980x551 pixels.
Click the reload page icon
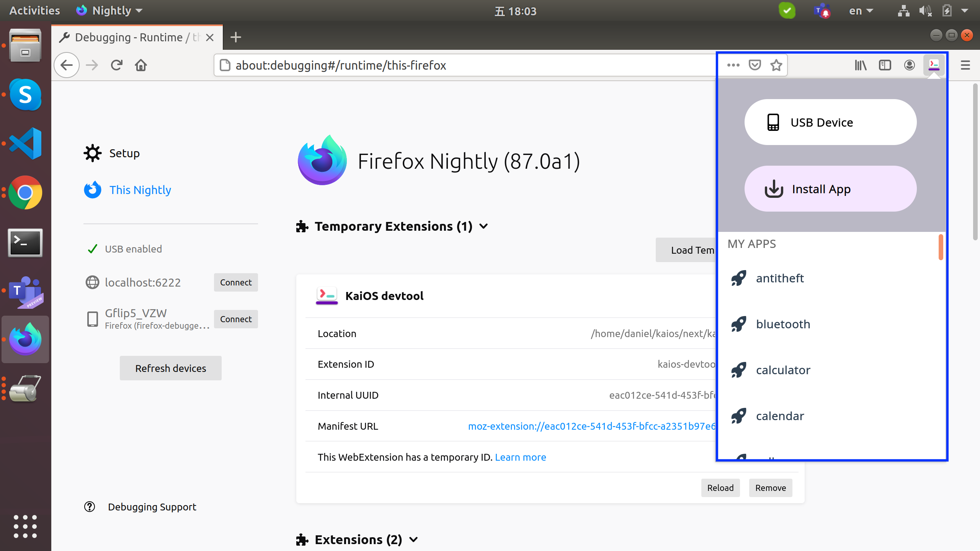(116, 65)
